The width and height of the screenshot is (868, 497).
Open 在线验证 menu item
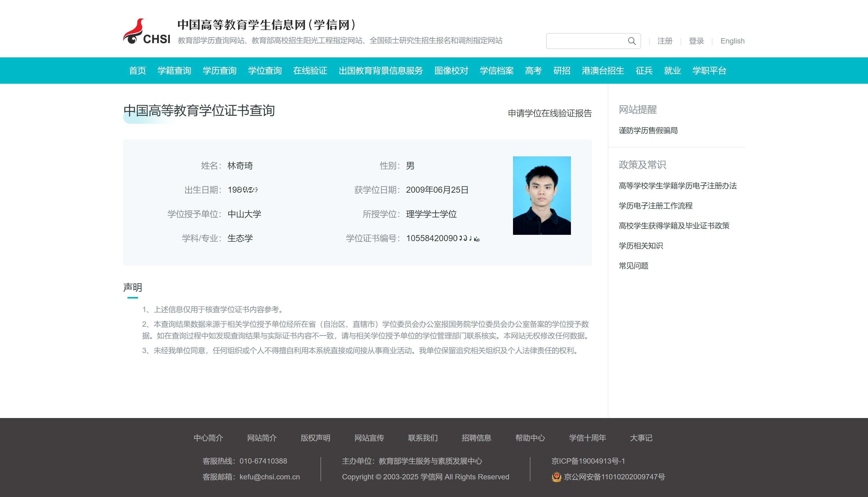click(x=310, y=71)
